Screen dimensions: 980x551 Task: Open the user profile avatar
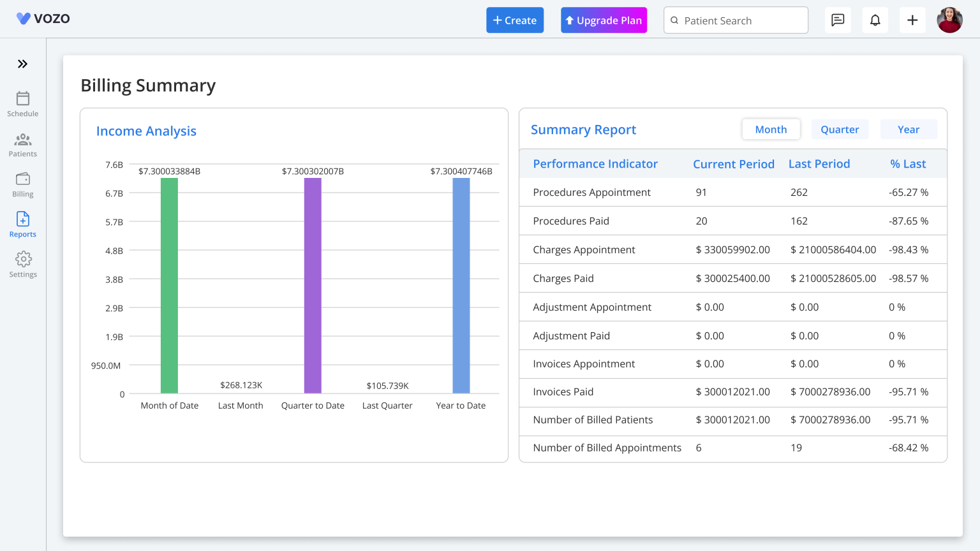coord(949,20)
